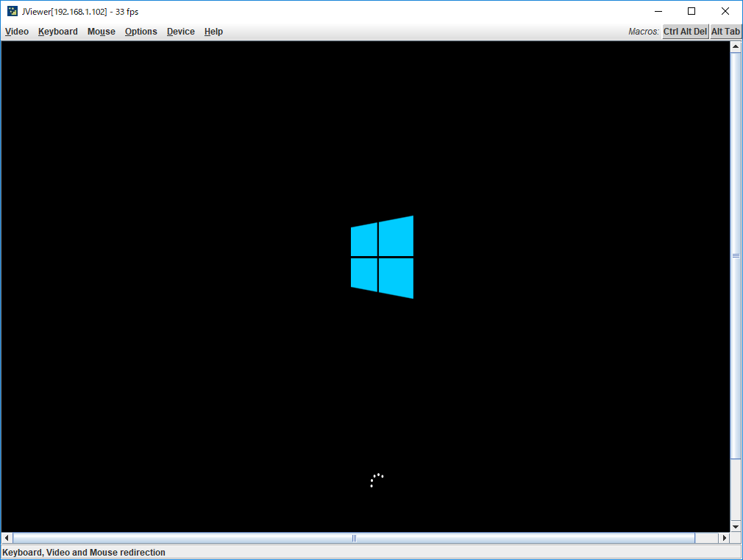Image resolution: width=743 pixels, height=560 pixels.
Task: Open the Help menu
Action: tap(213, 32)
